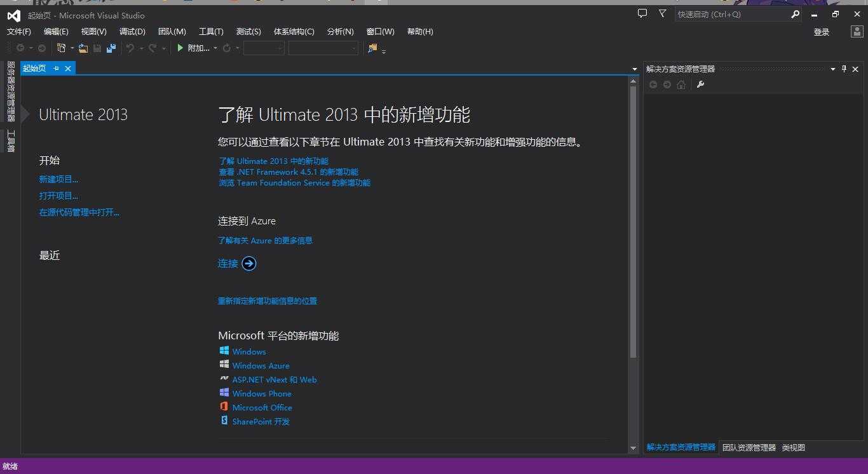Open the solution platforms combo box
This screenshot has height=474, width=868.
point(323,48)
